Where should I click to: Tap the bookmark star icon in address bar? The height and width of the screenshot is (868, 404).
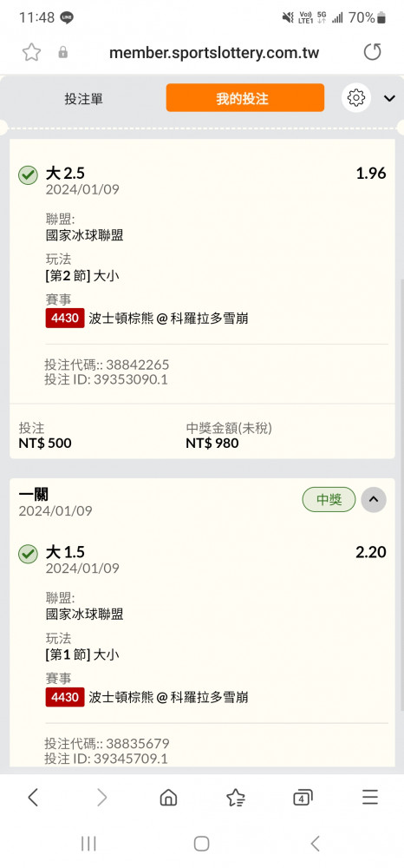(x=31, y=53)
